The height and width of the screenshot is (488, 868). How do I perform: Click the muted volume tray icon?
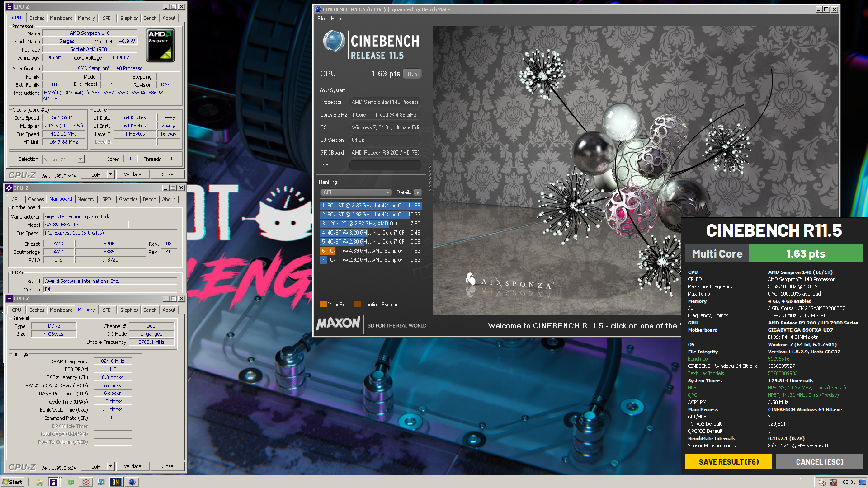(x=822, y=482)
